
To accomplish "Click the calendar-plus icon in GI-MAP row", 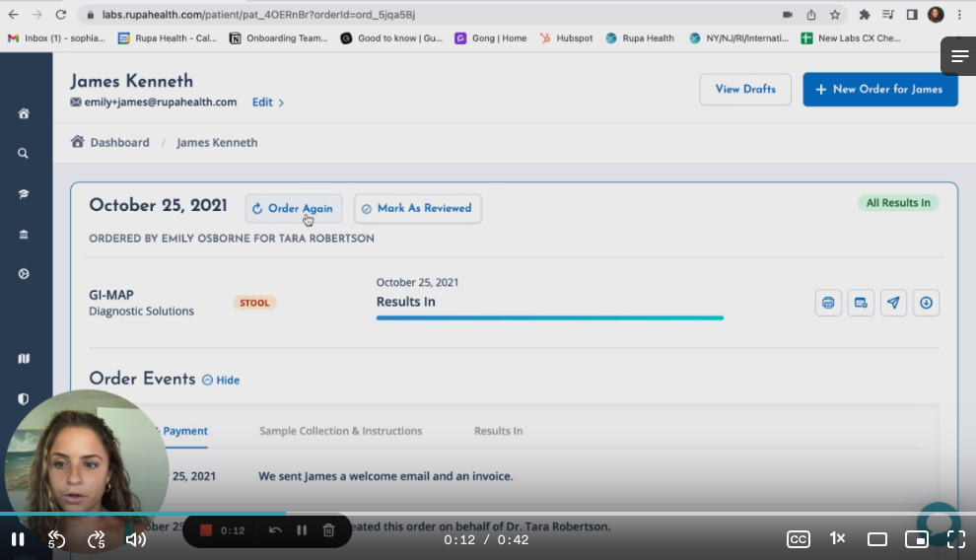I will click(x=861, y=303).
